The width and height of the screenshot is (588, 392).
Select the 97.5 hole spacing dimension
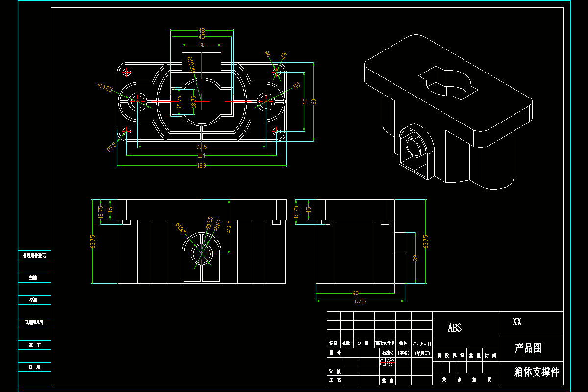pyautogui.click(x=201, y=147)
